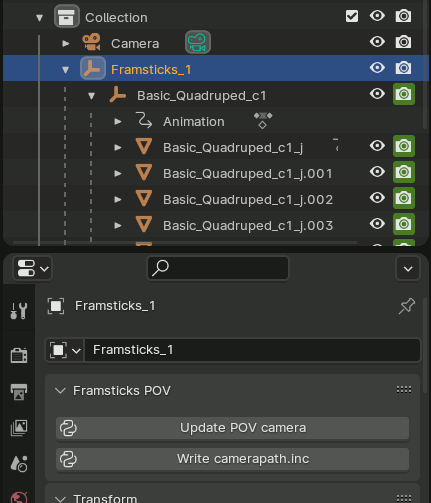
Task: Open the View Layer properties tab
Action: (19, 428)
